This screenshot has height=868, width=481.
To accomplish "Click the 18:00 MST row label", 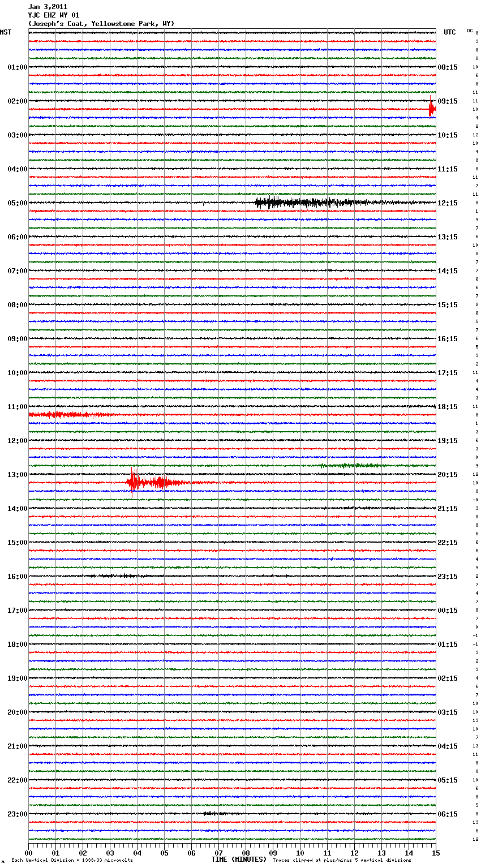I will pos(18,644).
